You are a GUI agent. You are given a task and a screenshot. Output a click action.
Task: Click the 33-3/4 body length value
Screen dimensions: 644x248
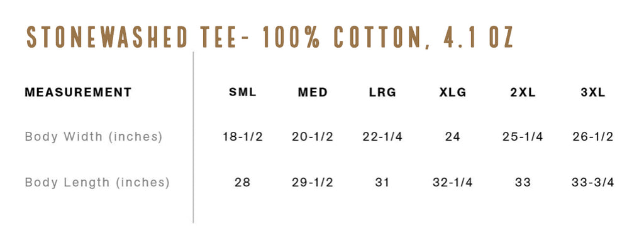592,182
